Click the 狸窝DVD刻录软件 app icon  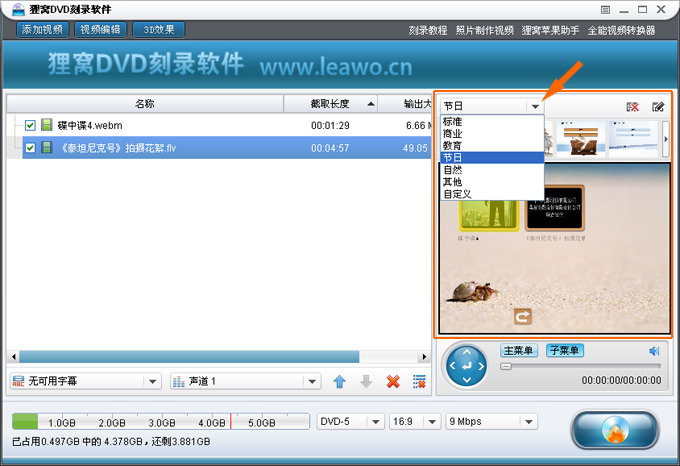click(x=18, y=9)
